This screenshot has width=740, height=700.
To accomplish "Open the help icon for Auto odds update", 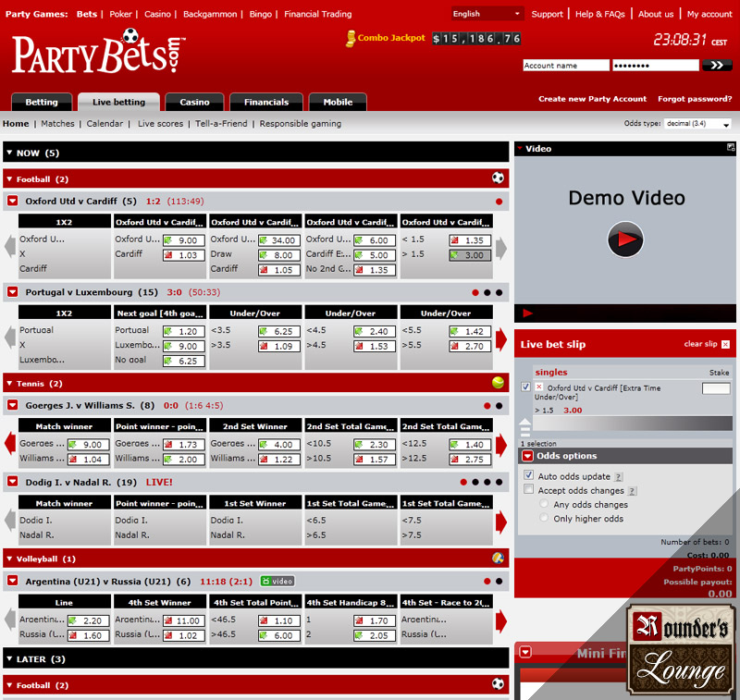I will 619,477.
